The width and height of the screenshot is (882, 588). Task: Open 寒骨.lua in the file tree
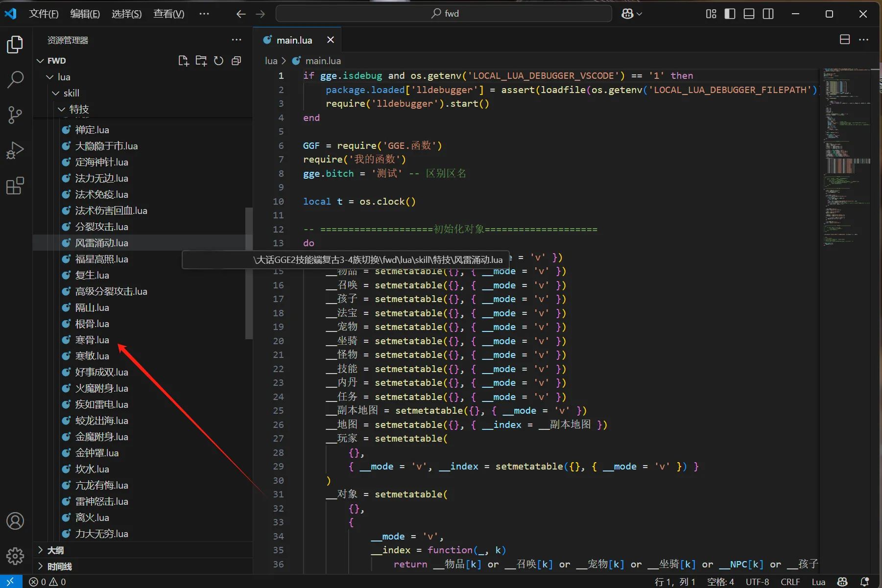[92, 340]
